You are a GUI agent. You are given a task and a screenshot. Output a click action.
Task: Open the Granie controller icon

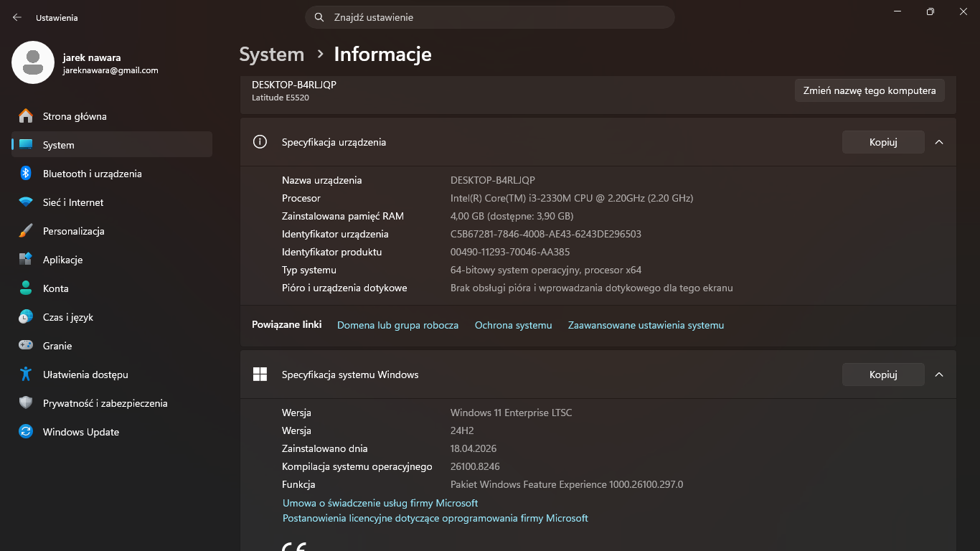[x=26, y=346]
